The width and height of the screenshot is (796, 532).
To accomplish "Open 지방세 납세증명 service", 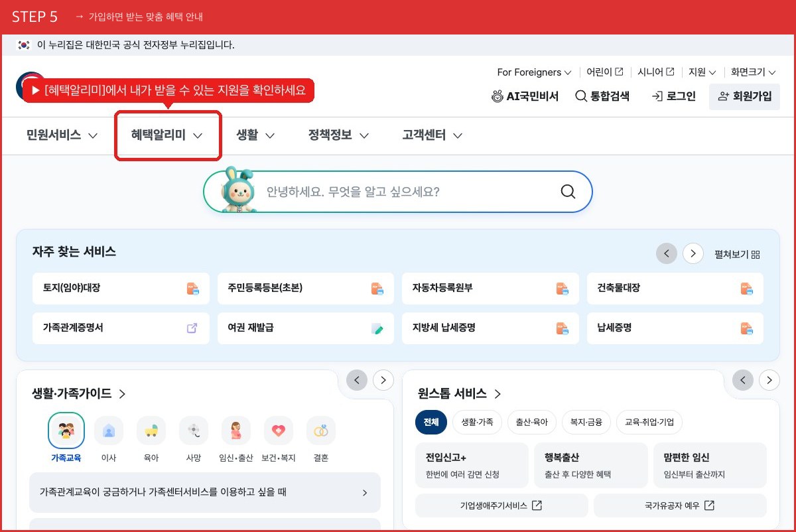I will 490,328.
